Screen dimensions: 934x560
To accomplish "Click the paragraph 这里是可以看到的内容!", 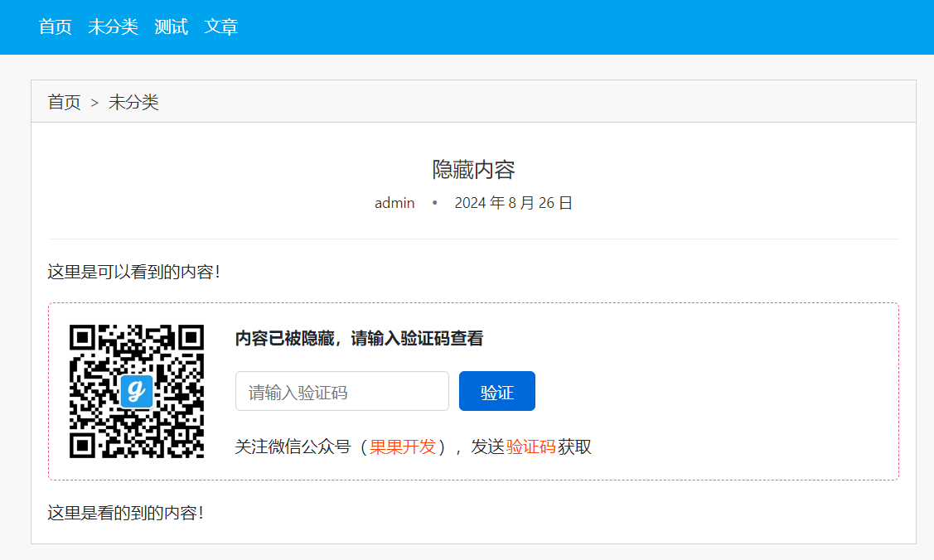I will pyautogui.click(x=134, y=272).
